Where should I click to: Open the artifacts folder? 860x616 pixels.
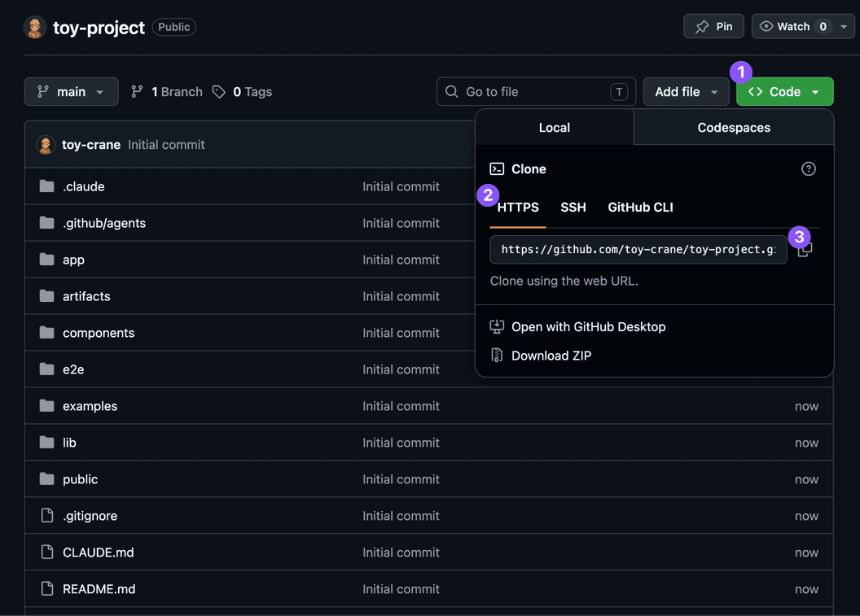86,296
